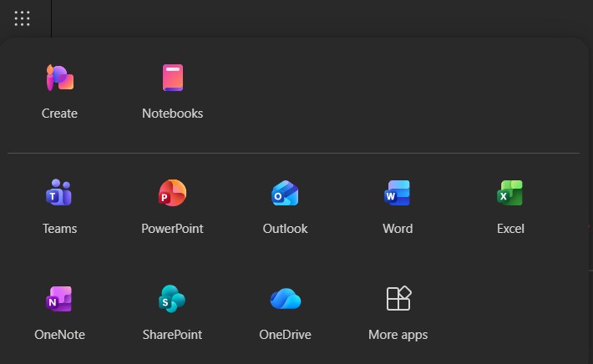
Task: Click the More apps tile icon
Action: [x=398, y=298]
